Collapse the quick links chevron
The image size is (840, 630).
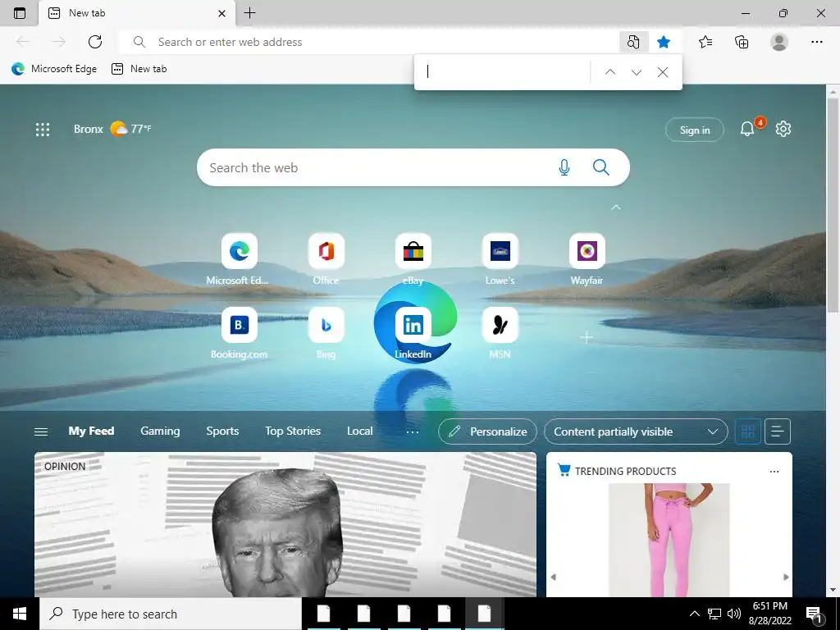tap(616, 207)
